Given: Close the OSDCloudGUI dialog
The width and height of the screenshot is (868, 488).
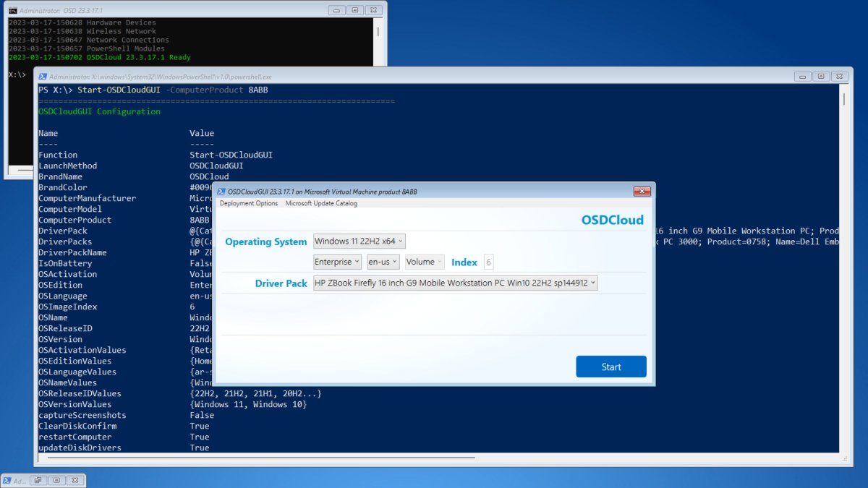Looking at the screenshot, I should click(x=642, y=192).
